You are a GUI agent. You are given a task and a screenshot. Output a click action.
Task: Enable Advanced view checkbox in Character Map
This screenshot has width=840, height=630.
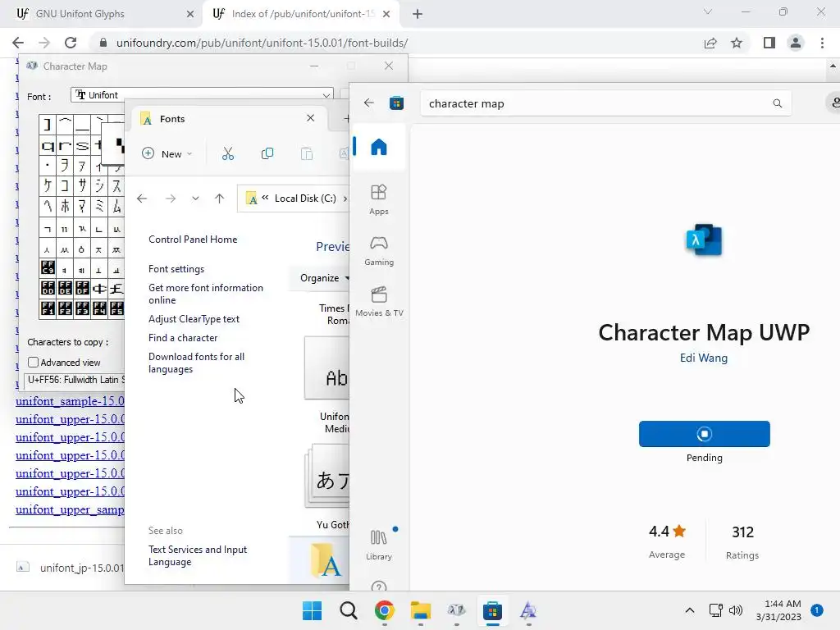(x=33, y=363)
